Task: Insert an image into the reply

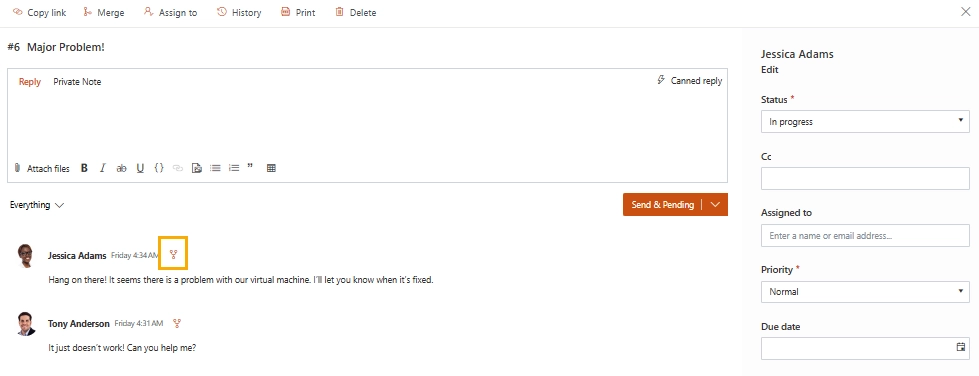Action: pyautogui.click(x=197, y=168)
